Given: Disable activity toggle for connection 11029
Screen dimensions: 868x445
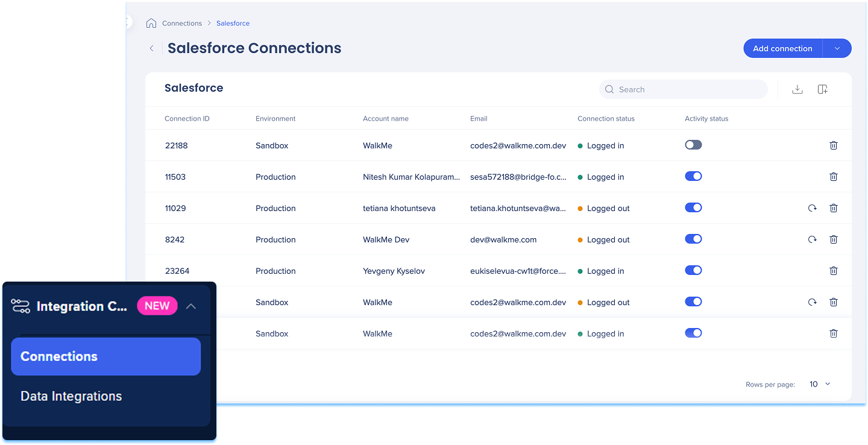Looking at the screenshot, I should click(x=693, y=208).
